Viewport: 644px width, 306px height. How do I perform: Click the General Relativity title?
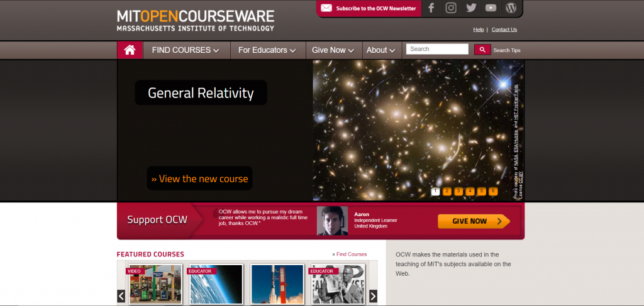point(201,93)
